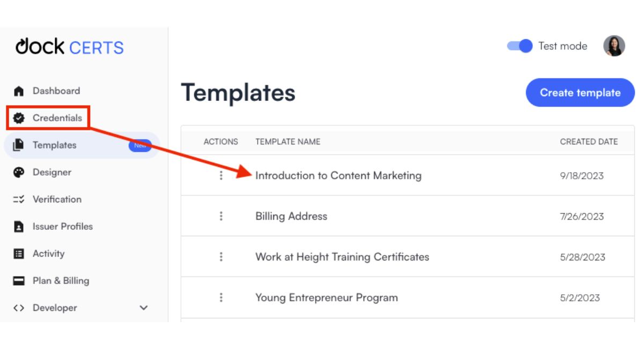Open Designer via the palette icon
Viewport: 644px width, 349px height.
pos(19,172)
